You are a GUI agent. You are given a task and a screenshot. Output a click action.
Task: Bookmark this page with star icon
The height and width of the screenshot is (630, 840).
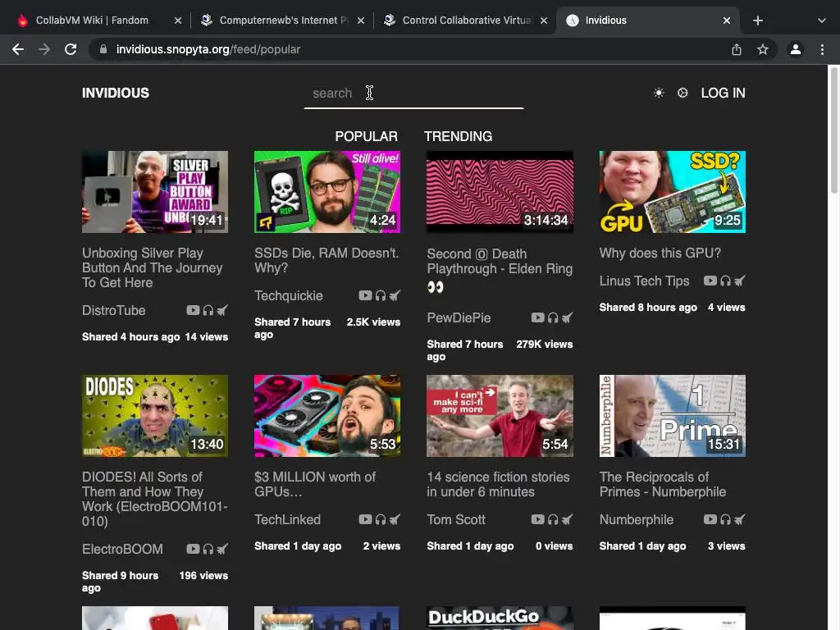click(763, 49)
